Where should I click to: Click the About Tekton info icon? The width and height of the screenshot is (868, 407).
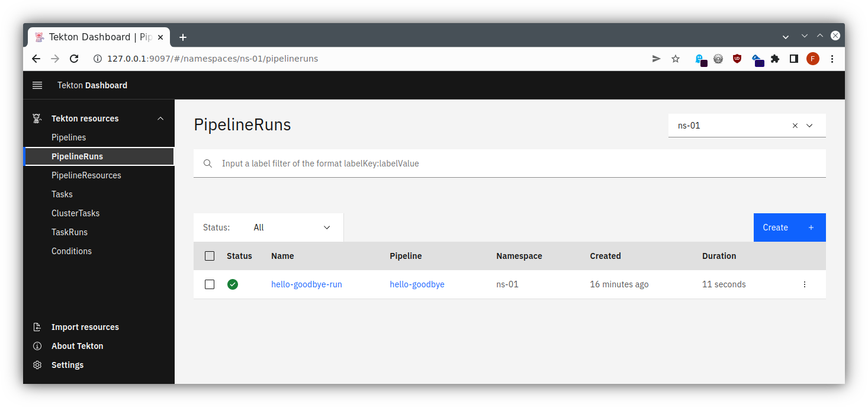pos(37,346)
